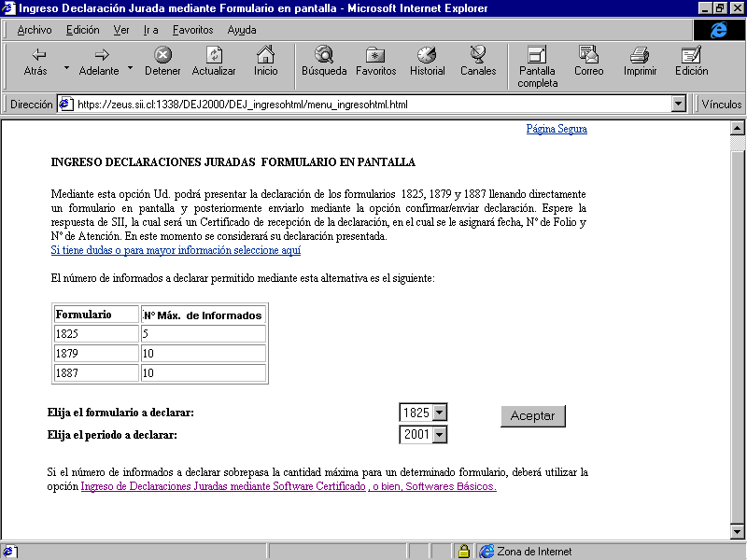Click the lock security icon in status bar

point(463,552)
